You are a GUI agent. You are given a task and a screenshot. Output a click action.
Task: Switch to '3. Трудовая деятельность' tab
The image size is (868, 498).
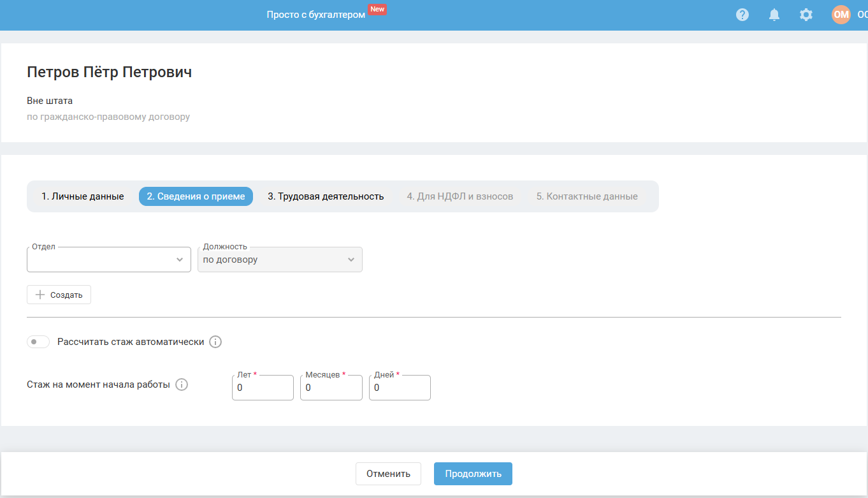coord(326,196)
